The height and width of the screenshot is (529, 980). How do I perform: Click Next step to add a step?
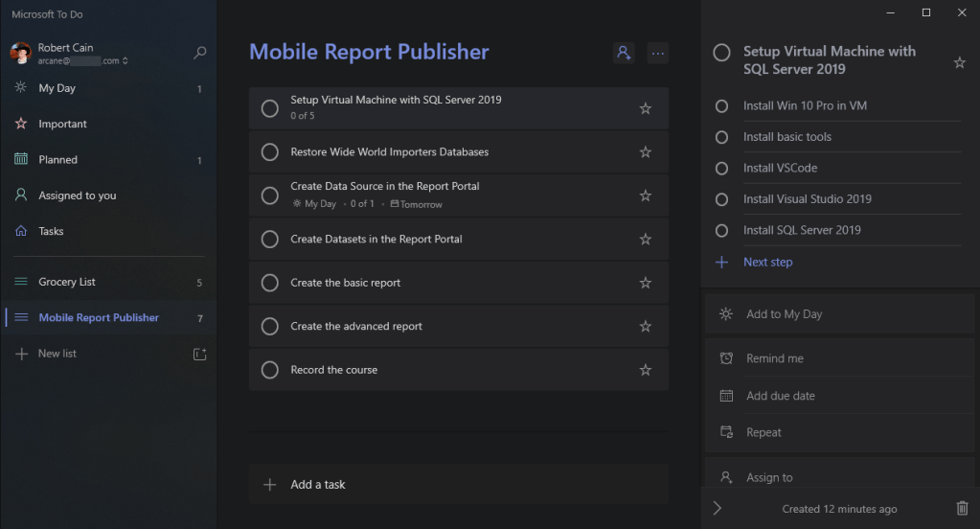(x=767, y=262)
